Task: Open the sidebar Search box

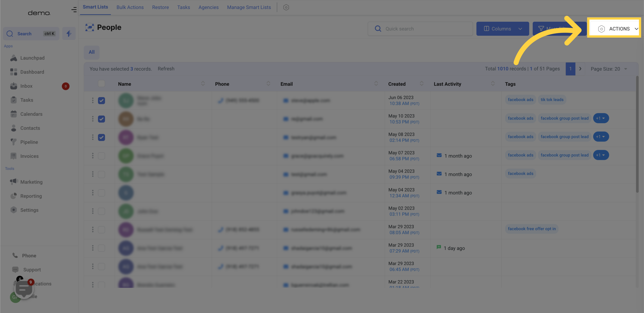Action: [31, 34]
